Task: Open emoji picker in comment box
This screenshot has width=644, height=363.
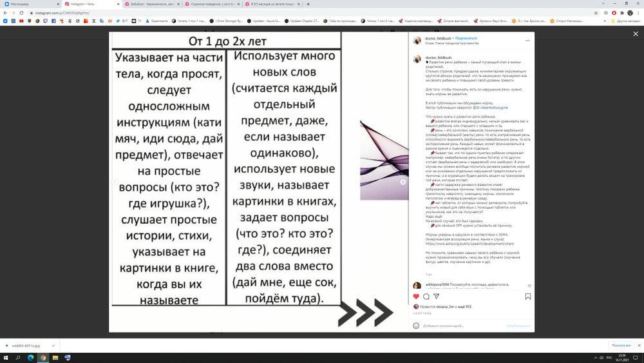Action: click(x=416, y=326)
